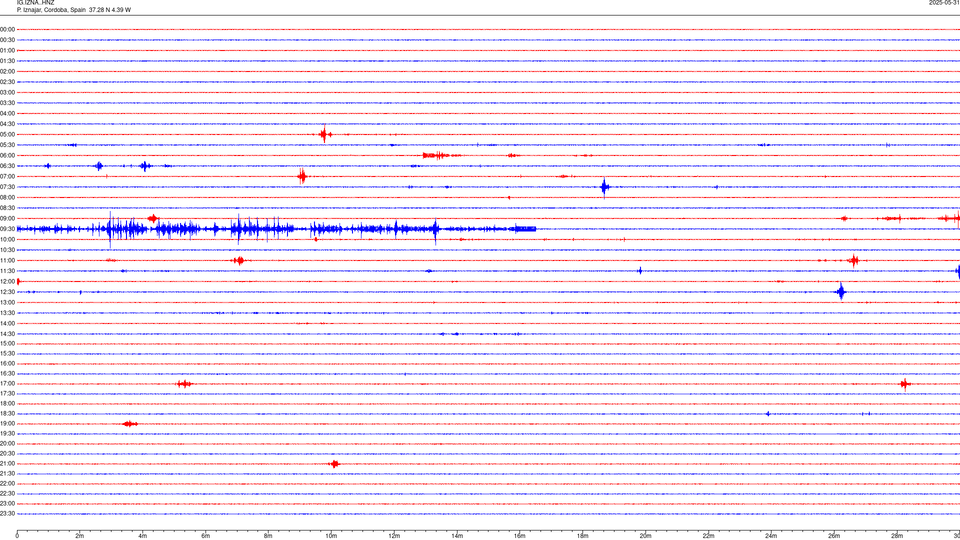
Task: Click the 22m tick label on the time axis
Action: pyautogui.click(x=708, y=536)
